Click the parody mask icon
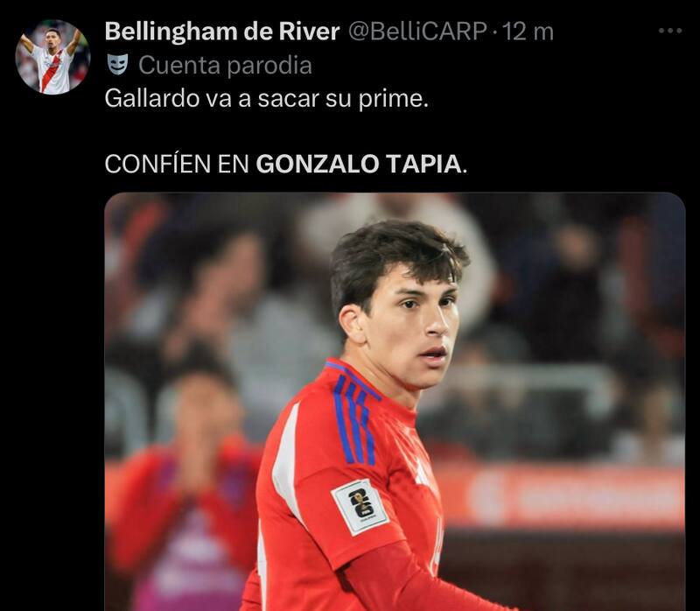Viewport: 700px width, 611px height. (x=118, y=65)
